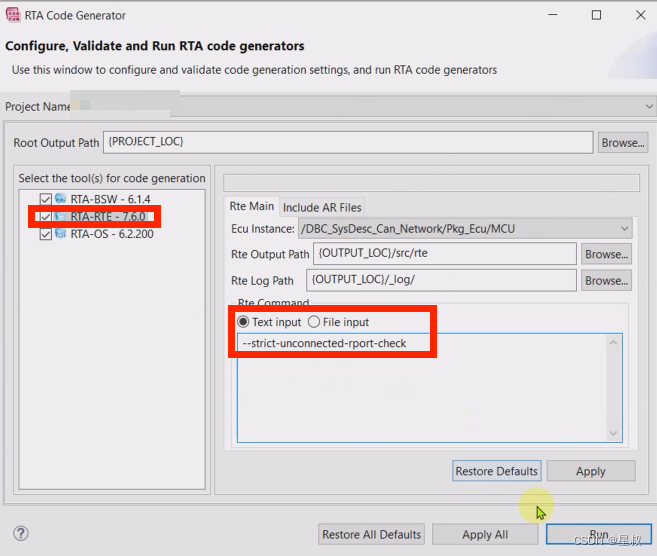Click the command text area scroll up arrow
The width and height of the screenshot is (657, 556).
pyautogui.click(x=613, y=343)
